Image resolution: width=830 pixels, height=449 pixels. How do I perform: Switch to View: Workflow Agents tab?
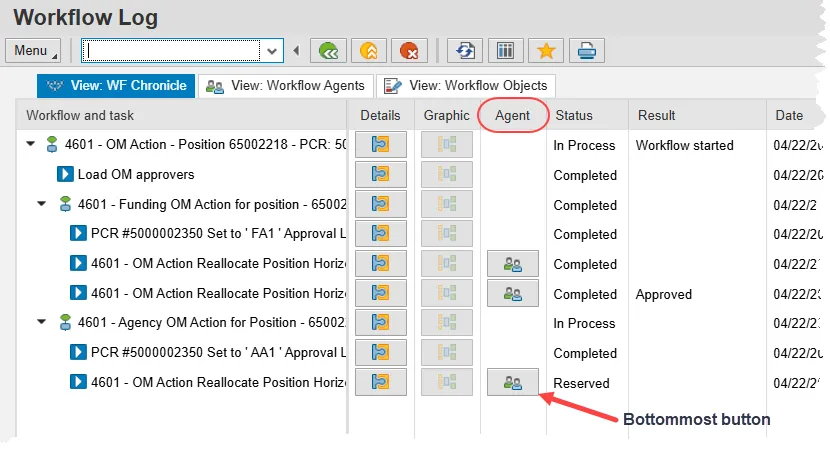pyautogui.click(x=286, y=86)
